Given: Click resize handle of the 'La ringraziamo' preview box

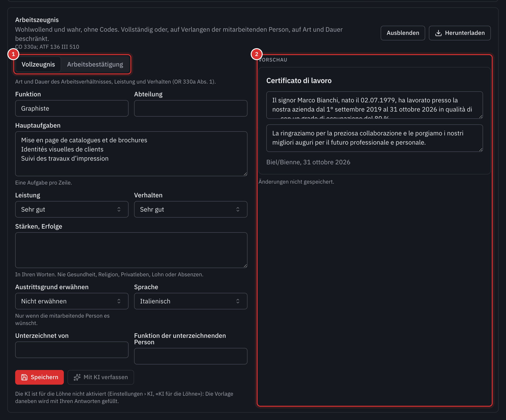Looking at the screenshot, I should tap(481, 150).
